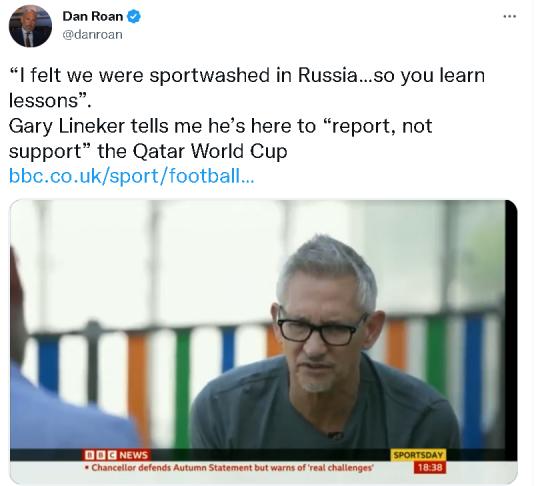Viewport: 540px width, 486px height.
Task: Select the 'sportwashed in Russia' quote line
Action: 247,75
